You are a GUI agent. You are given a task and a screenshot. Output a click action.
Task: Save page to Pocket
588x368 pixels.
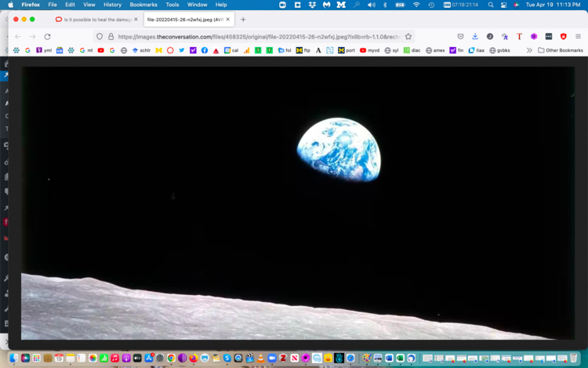(460, 36)
